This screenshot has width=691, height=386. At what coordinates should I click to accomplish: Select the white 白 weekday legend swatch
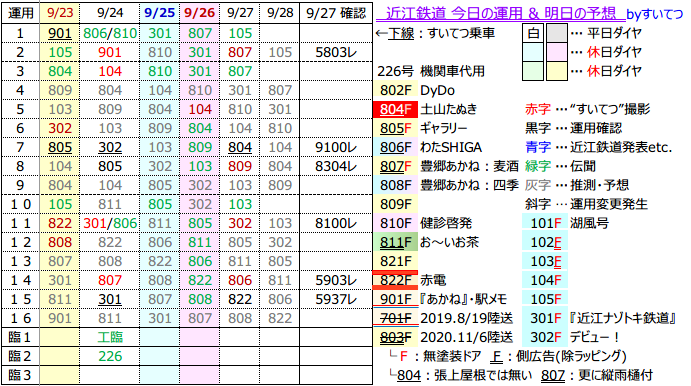point(533,33)
